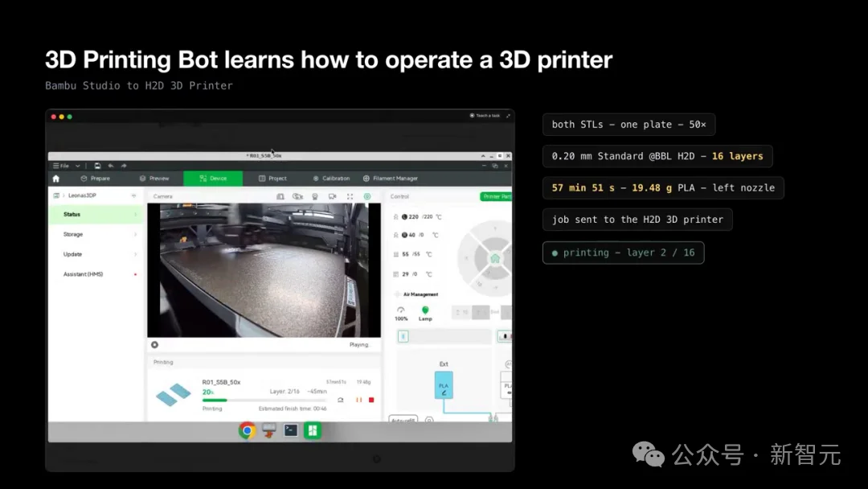Click the stop button below the camera feed
Image resolution: width=868 pixels, height=489 pixels.
[x=154, y=344]
